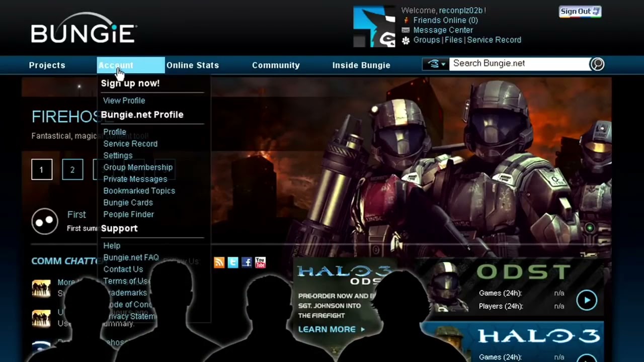644x362 pixels.
Task: Select Profile under Bungie.net Profile
Action: (x=115, y=132)
